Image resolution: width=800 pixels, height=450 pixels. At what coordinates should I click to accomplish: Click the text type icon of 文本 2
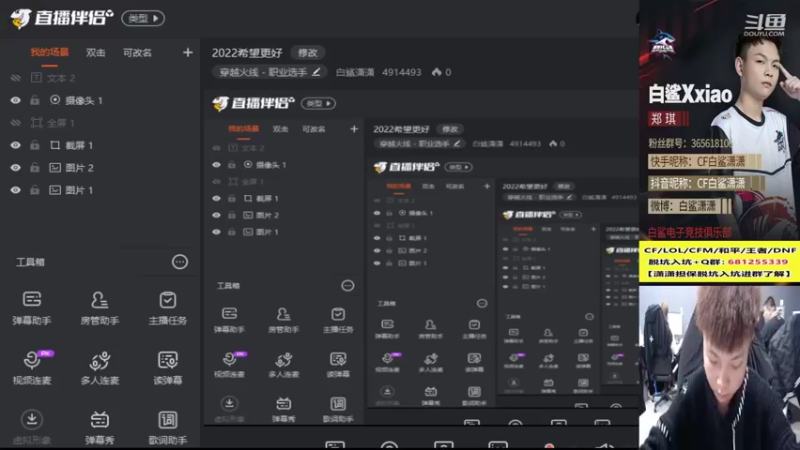tap(36, 78)
